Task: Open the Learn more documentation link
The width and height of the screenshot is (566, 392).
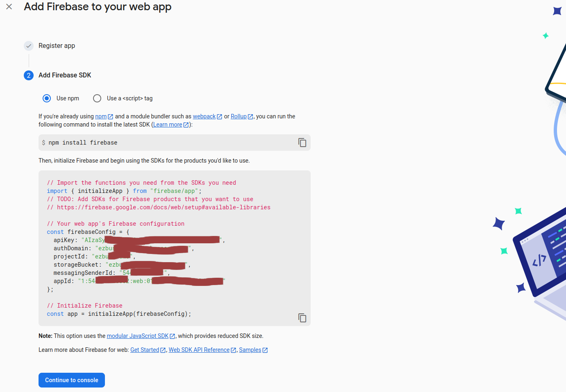Action: coord(168,125)
